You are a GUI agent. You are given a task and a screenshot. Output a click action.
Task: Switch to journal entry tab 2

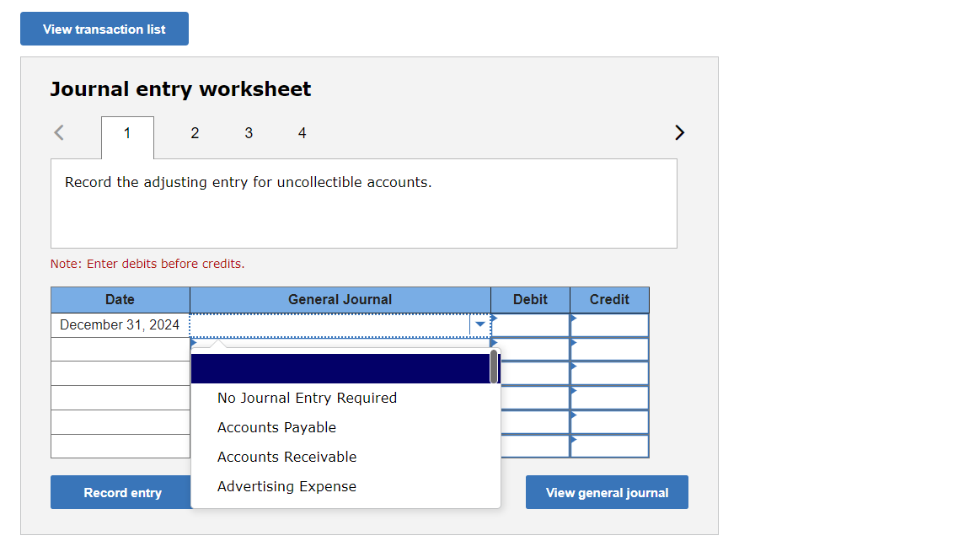[195, 132]
